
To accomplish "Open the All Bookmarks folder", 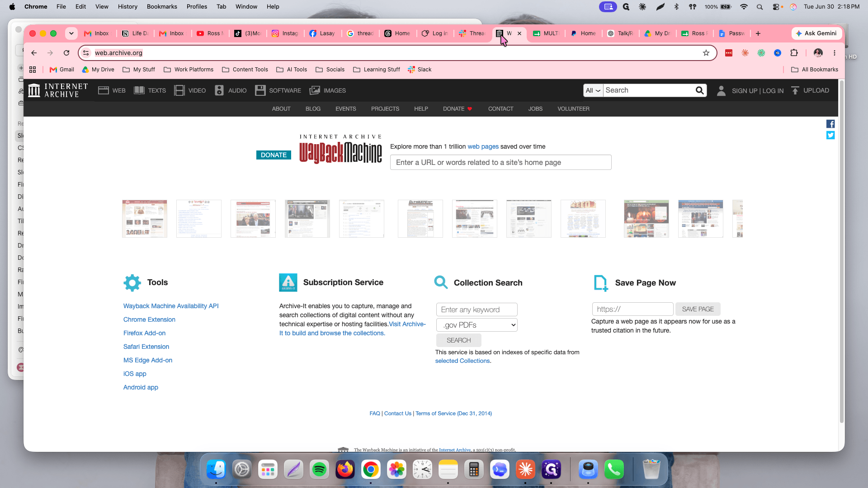I will (815, 70).
